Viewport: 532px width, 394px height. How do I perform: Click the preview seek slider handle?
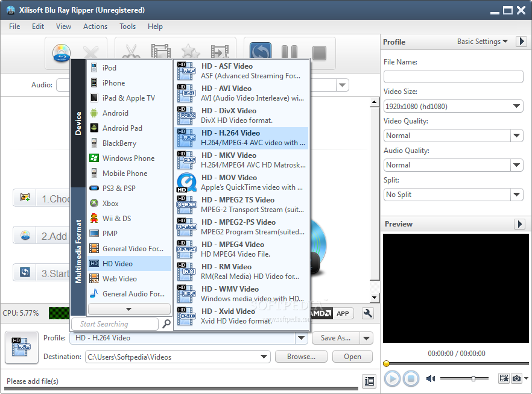pyautogui.click(x=386, y=364)
